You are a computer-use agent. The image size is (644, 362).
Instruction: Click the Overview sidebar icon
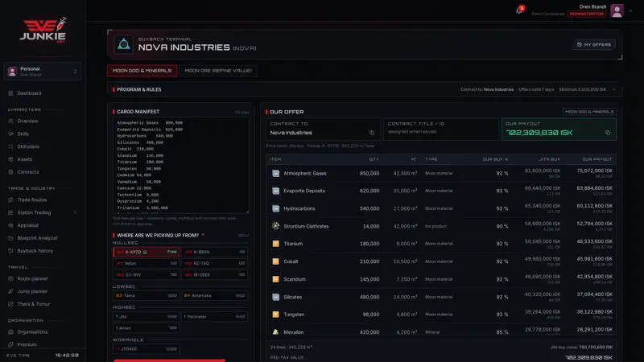point(10,121)
